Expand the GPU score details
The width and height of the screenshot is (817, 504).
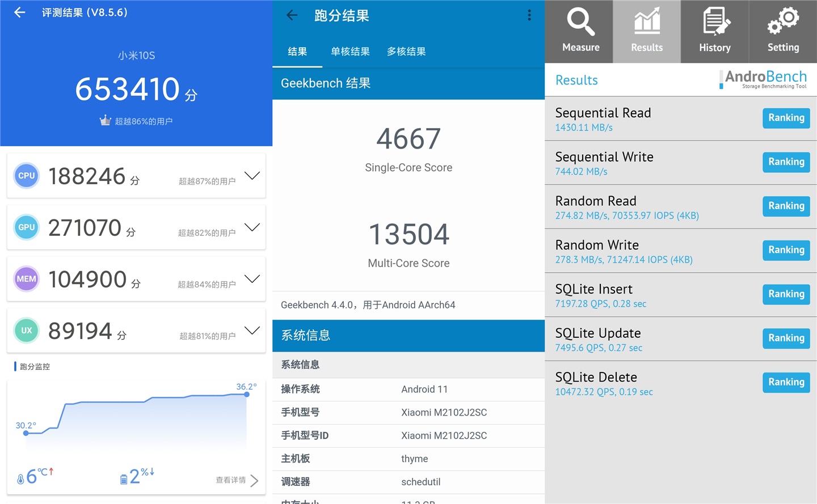(x=252, y=227)
